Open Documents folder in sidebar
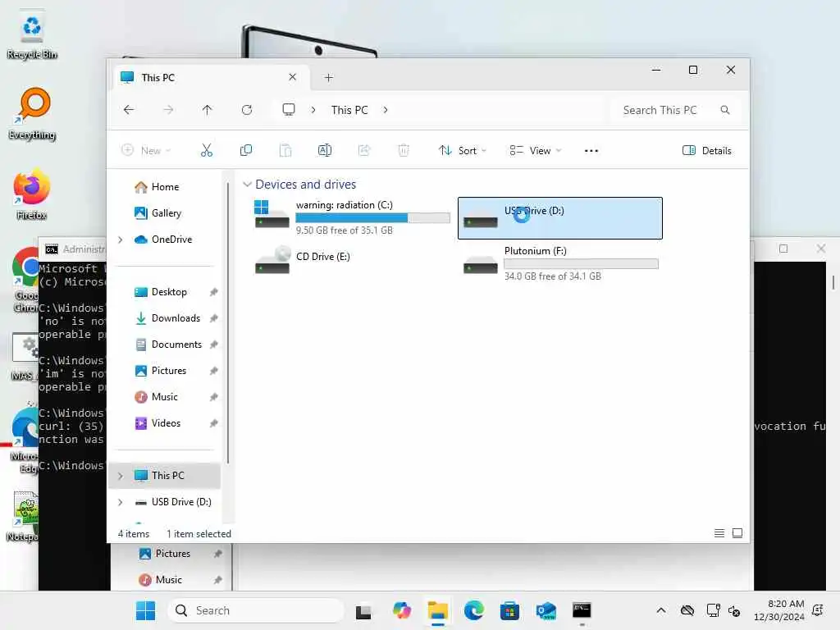Screen dimensions: 840x630 point(177,345)
